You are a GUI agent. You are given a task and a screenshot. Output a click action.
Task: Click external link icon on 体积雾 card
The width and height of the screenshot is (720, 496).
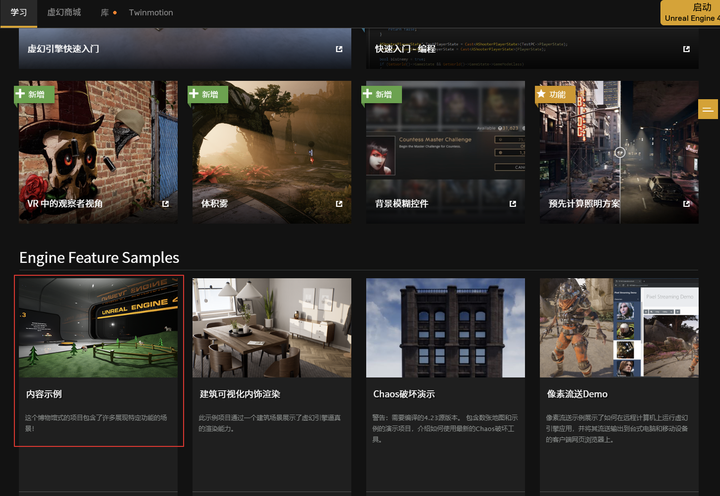point(339,203)
